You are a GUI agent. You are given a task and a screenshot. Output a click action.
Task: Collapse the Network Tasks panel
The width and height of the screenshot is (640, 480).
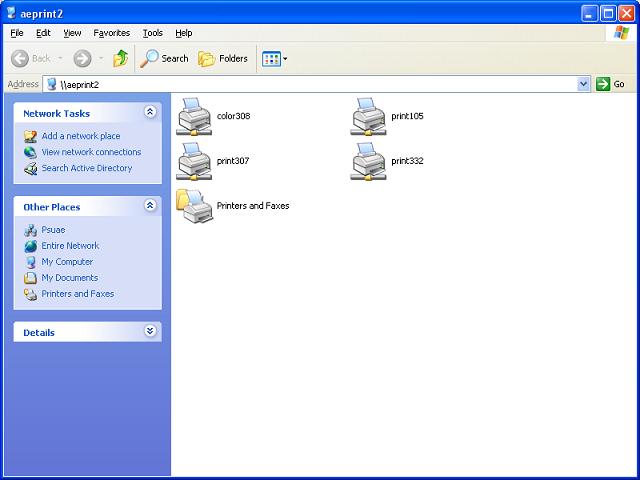[150, 113]
